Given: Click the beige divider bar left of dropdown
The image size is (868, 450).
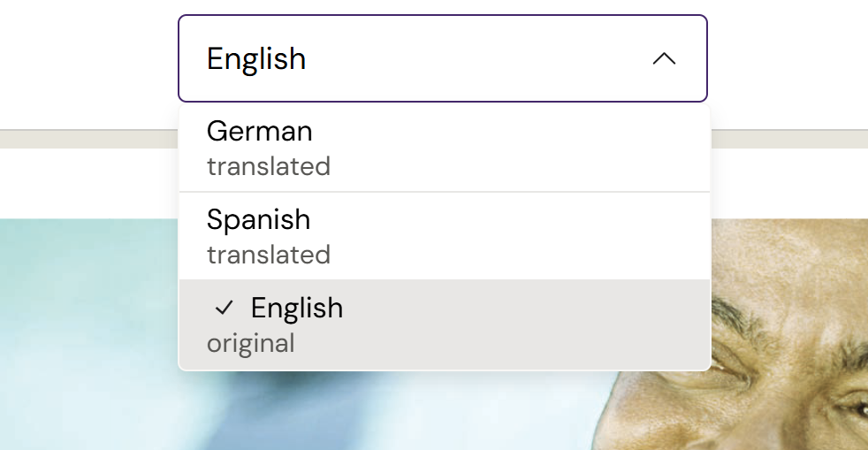Looking at the screenshot, I should 88,139.
